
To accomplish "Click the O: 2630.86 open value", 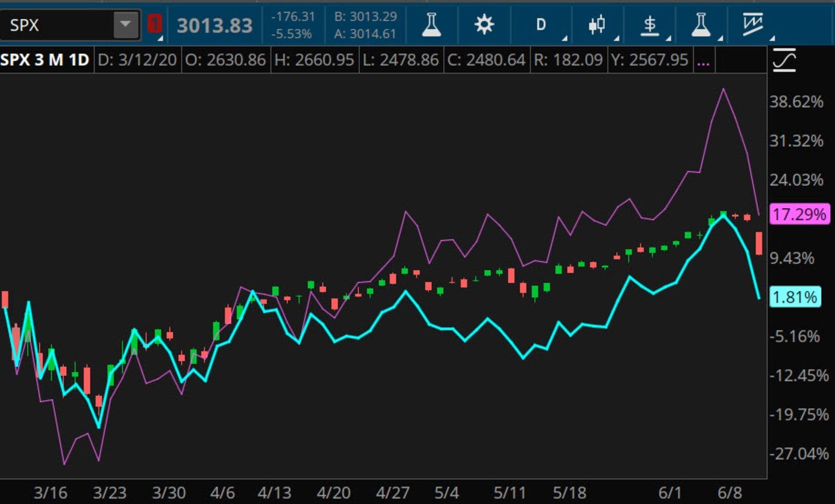I will click(225, 60).
